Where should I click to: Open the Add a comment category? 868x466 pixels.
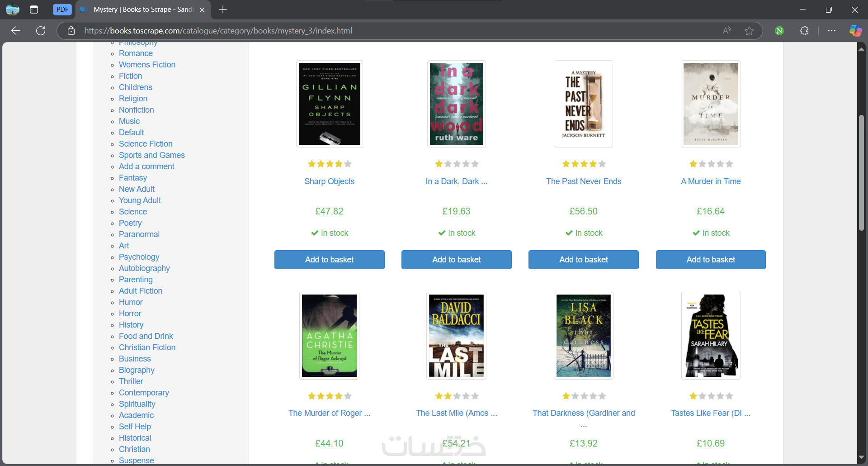pyautogui.click(x=146, y=166)
